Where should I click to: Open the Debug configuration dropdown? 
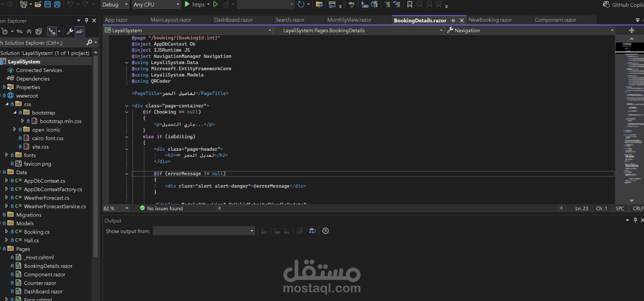point(115,4)
